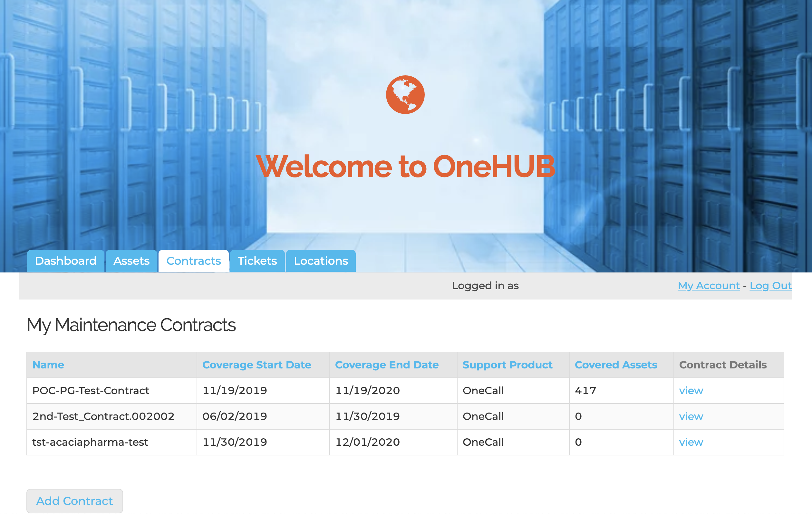
Task: View details of 2nd-Test_Contract.002002
Action: pos(691,416)
